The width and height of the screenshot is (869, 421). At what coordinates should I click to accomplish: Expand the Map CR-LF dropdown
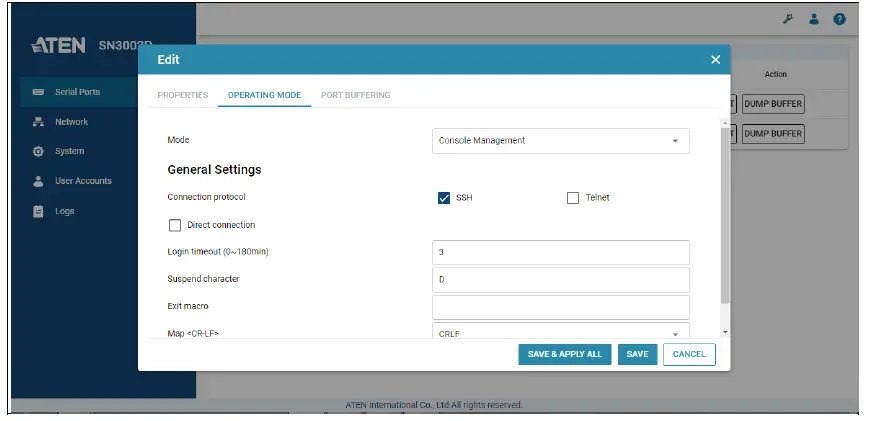(560, 333)
